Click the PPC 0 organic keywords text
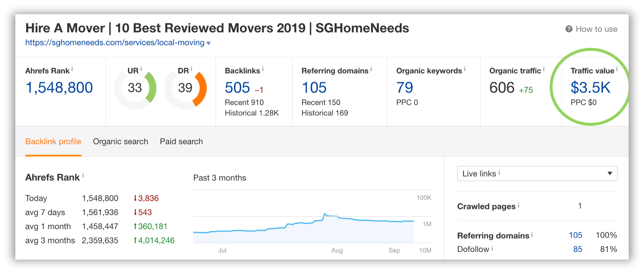 tap(407, 102)
